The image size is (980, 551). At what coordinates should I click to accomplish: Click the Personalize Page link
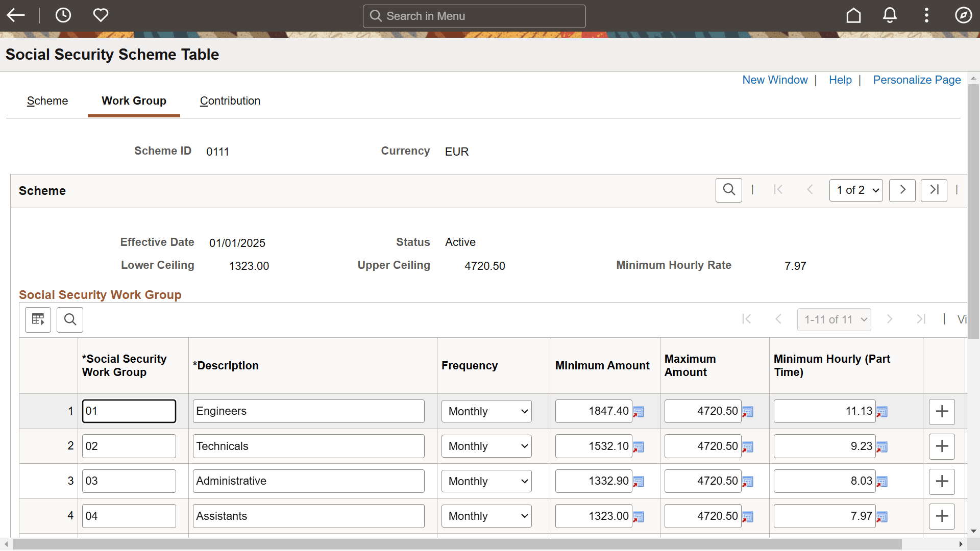917,80
